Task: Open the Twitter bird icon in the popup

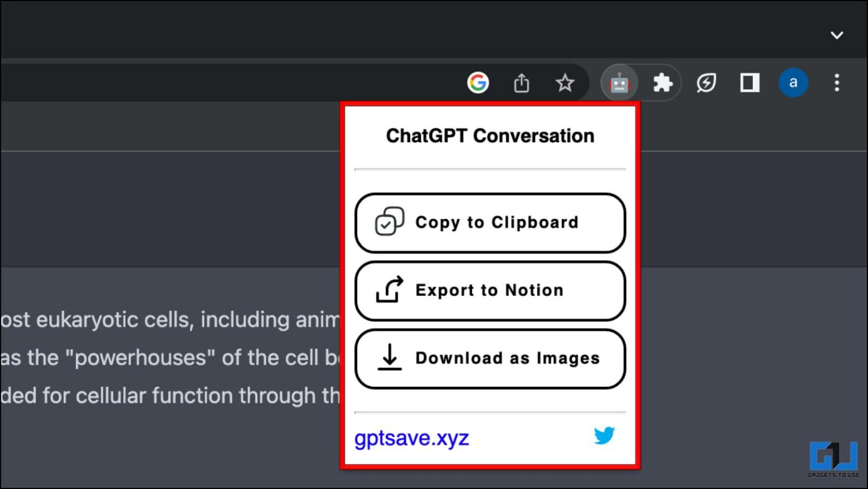Action: (604, 435)
